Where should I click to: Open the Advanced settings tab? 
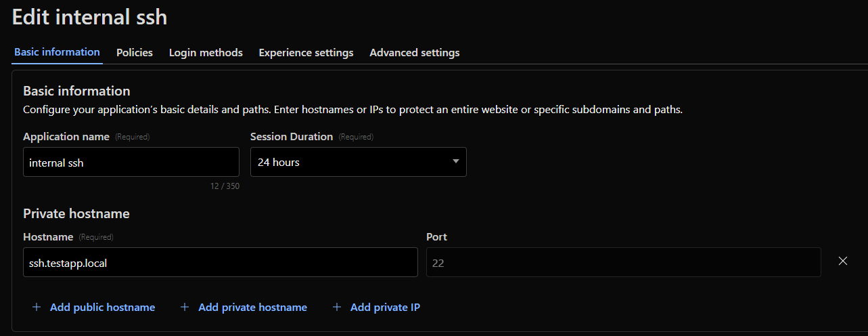[x=415, y=52]
